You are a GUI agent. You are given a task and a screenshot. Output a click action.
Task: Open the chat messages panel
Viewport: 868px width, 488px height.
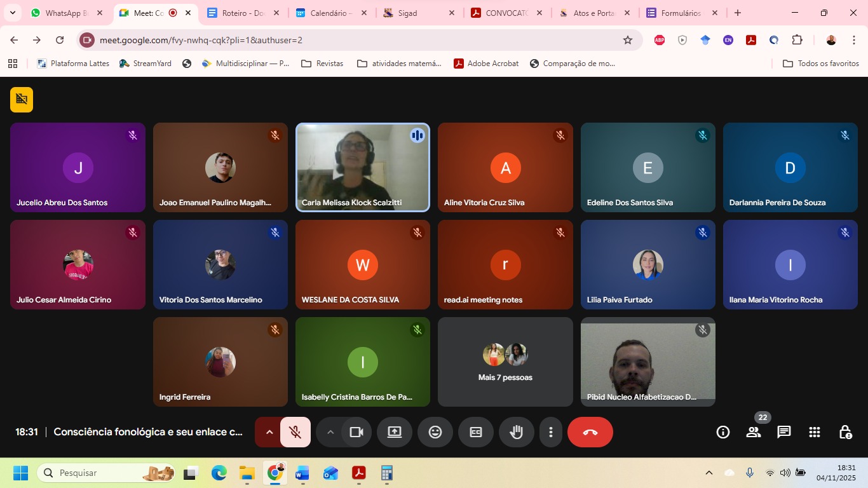[x=784, y=432]
